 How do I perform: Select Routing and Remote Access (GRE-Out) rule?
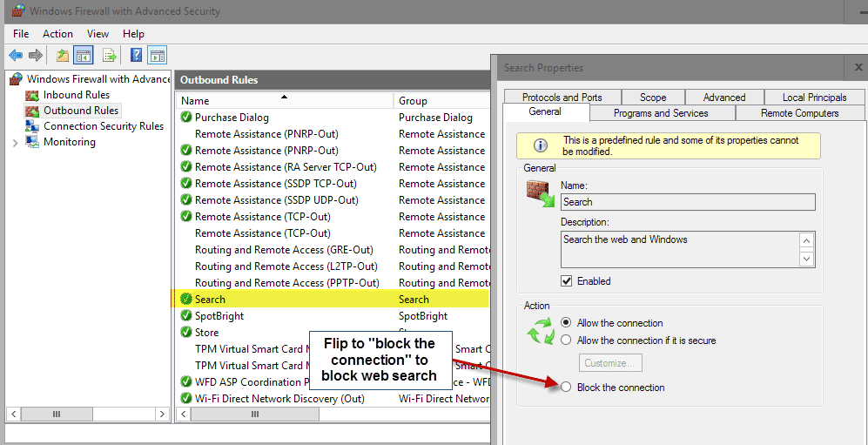(x=284, y=250)
